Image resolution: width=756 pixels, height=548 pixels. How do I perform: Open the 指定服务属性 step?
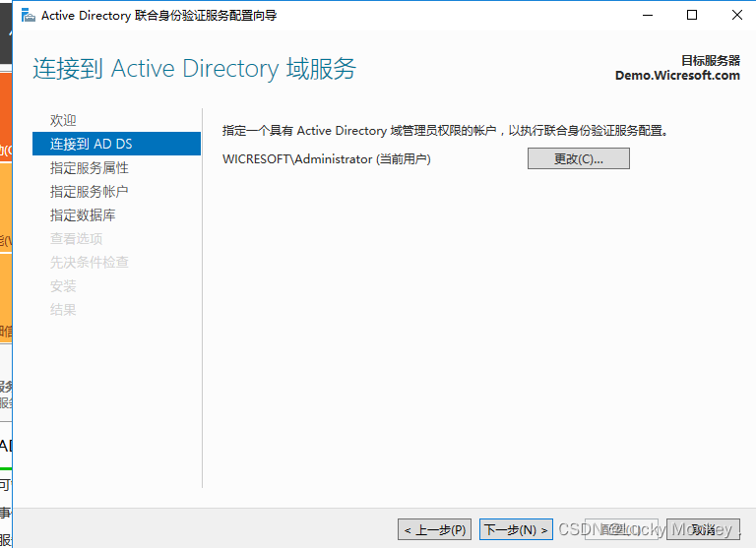coord(90,167)
